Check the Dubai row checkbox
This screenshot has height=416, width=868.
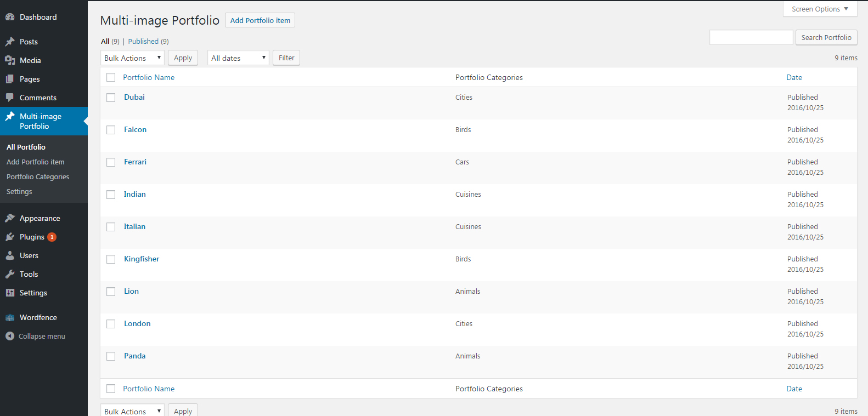pyautogui.click(x=111, y=98)
